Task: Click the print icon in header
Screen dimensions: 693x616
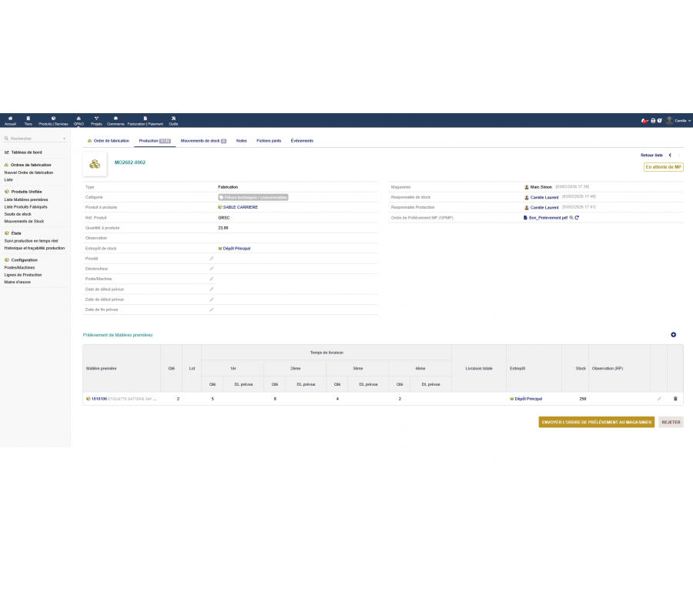Action: (x=653, y=121)
